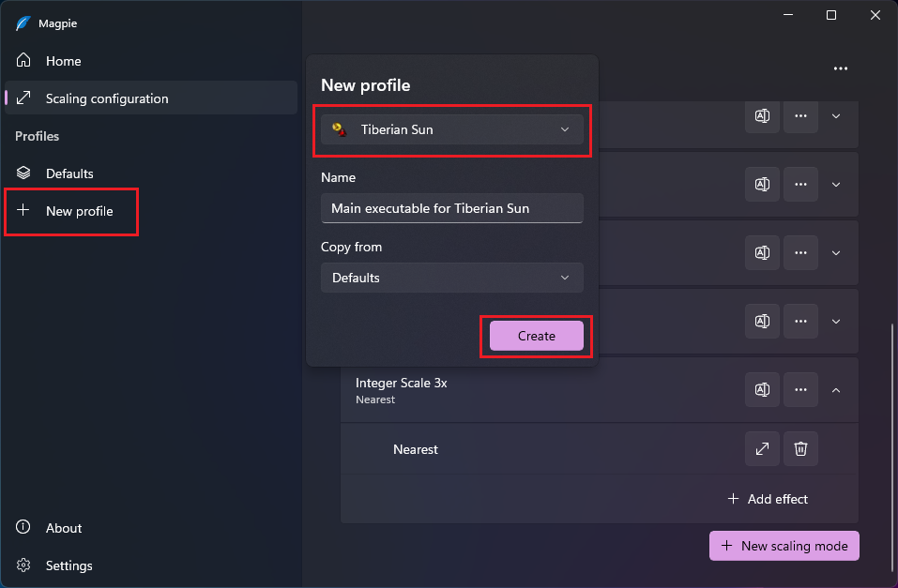Click the profile Name text field

pos(452,208)
